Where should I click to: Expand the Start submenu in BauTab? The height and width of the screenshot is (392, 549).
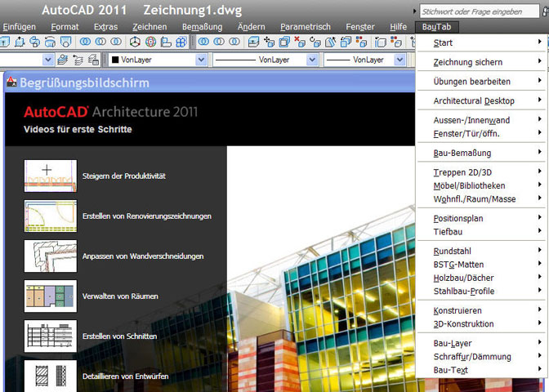(481, 42)
